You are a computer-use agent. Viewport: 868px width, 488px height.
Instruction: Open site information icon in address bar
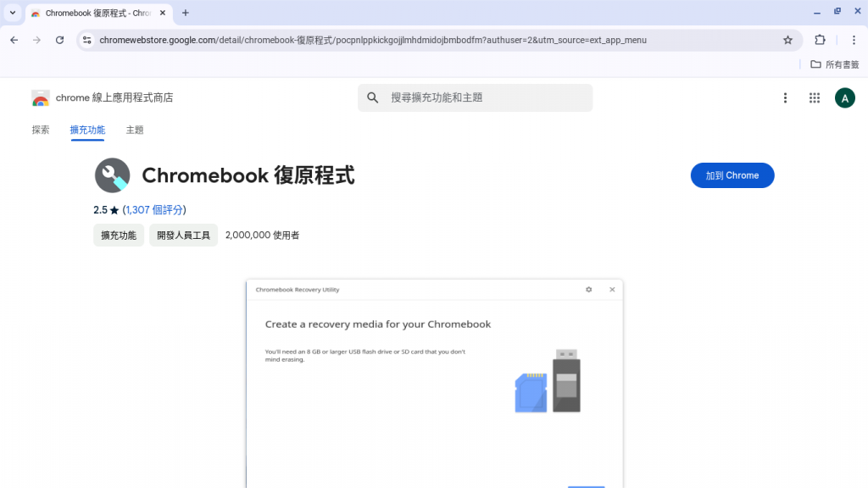click(x=87, y=40)
